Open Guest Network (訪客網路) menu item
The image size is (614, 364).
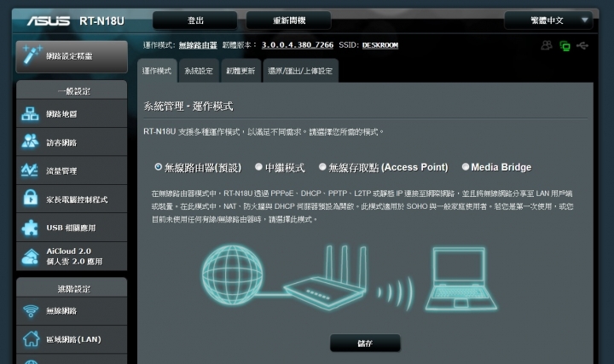[x=72, y=142]
